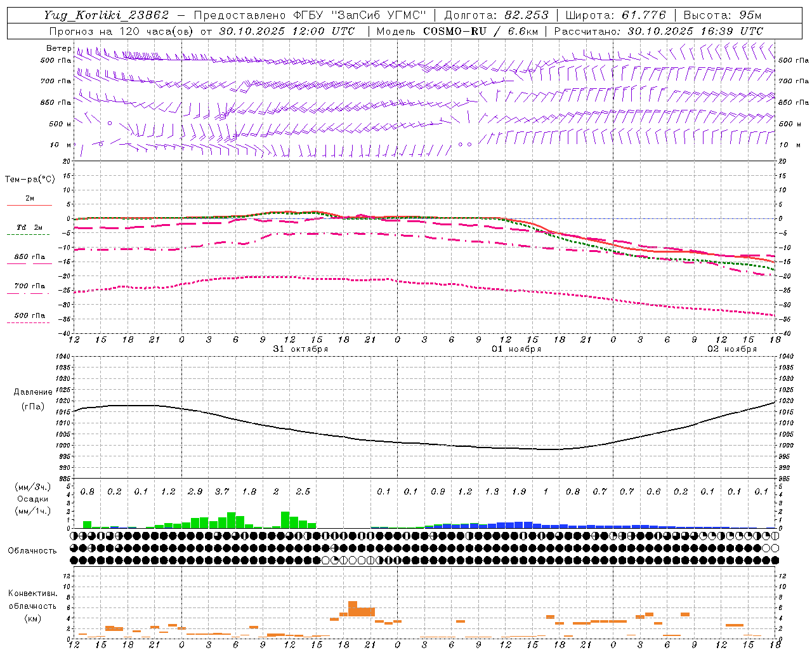Click the date label 31 октября
The width and height of the screenshot is (812, 650).
(301, 348)
